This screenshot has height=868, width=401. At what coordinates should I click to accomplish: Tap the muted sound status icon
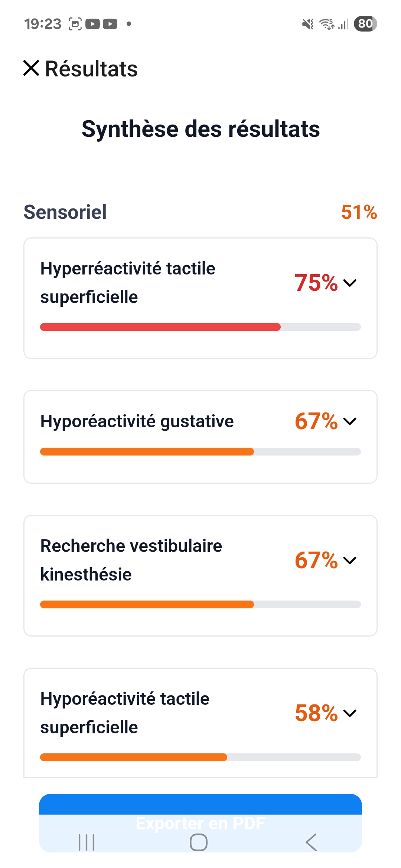click(x=307, y=24)
